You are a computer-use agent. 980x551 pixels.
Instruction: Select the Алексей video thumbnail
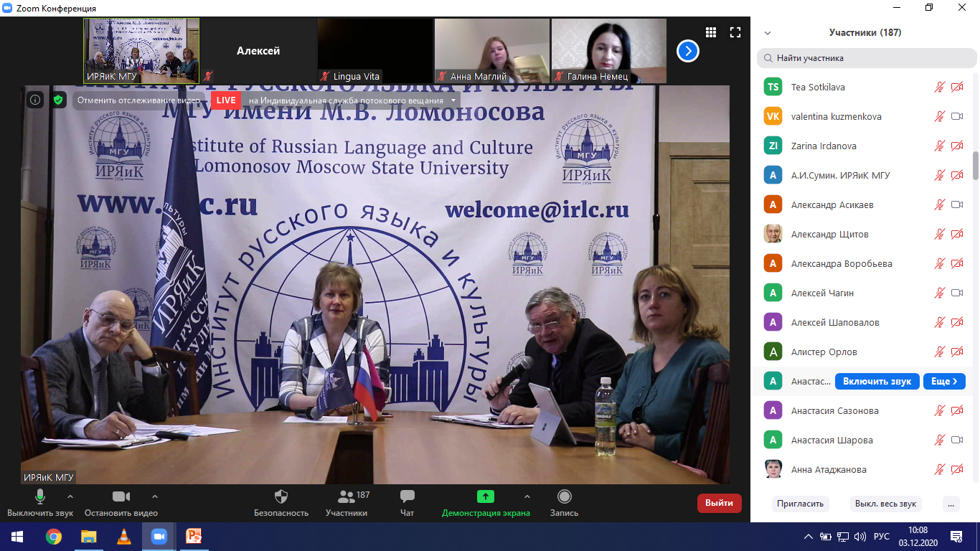coord(258,51)
